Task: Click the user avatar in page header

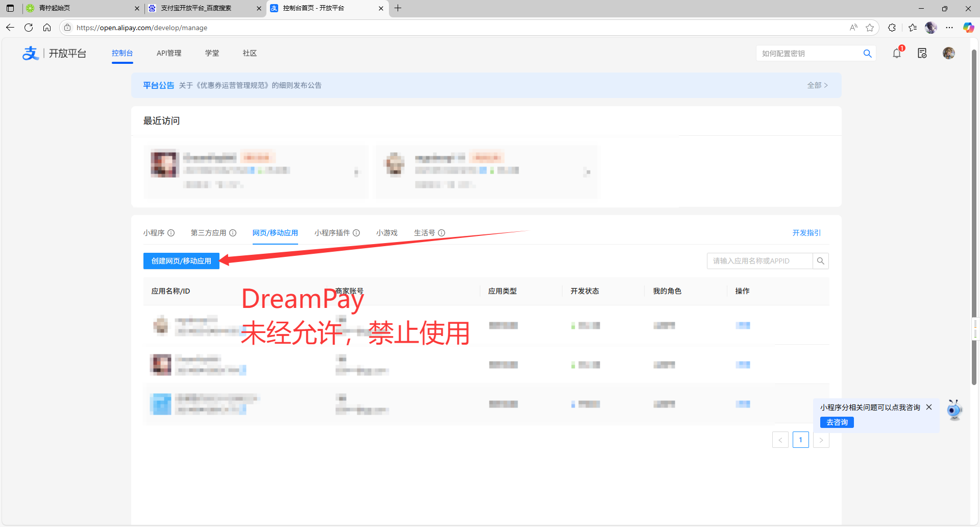Action: (x=948, y=53)
